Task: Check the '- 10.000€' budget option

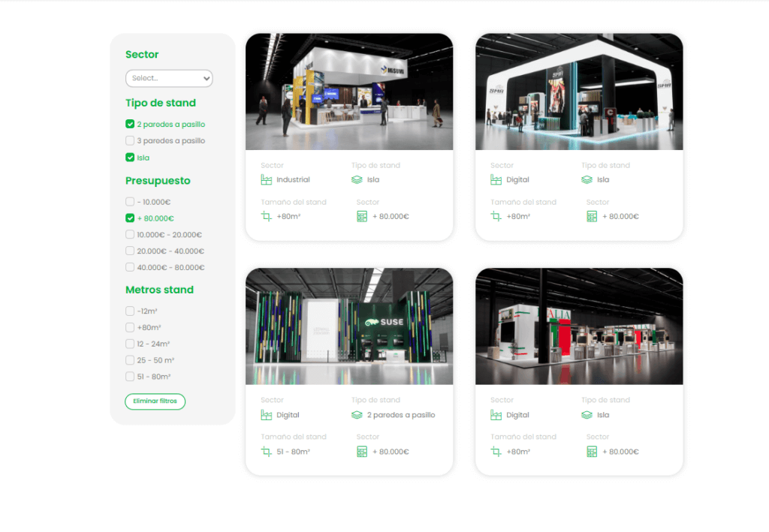Action: 130,202
